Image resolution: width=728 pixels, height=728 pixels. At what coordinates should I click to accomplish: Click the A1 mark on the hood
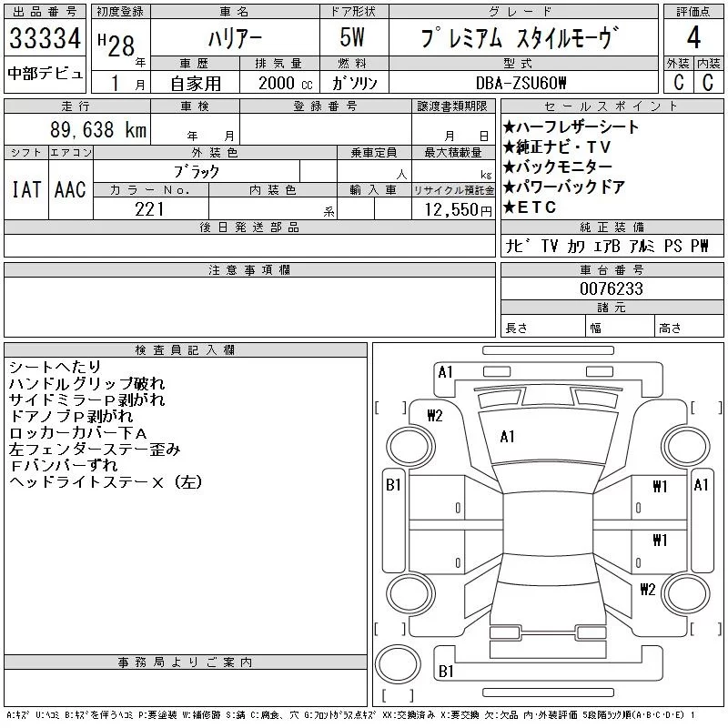pyautogui.click(x=508, y=437)
